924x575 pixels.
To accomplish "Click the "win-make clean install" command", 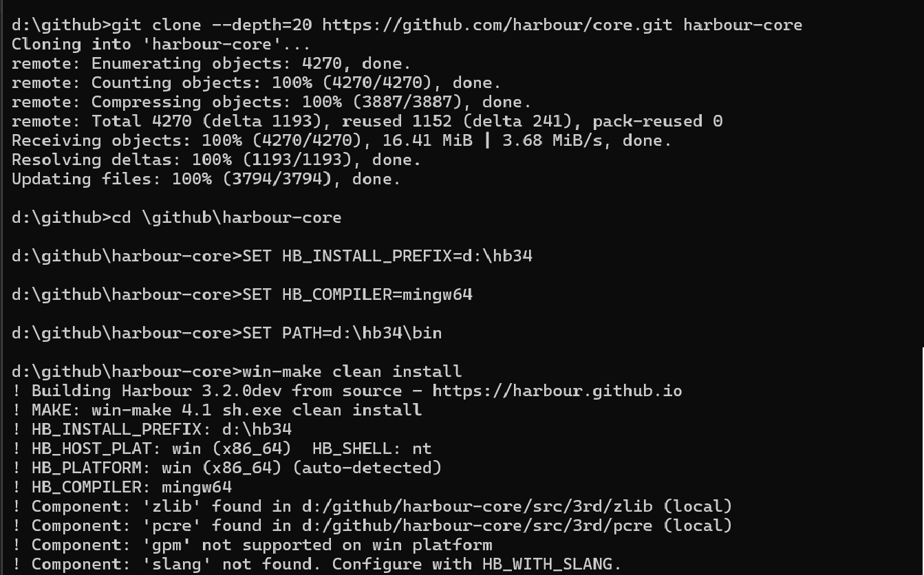I will pyautogui.click(x=352, y=371).
